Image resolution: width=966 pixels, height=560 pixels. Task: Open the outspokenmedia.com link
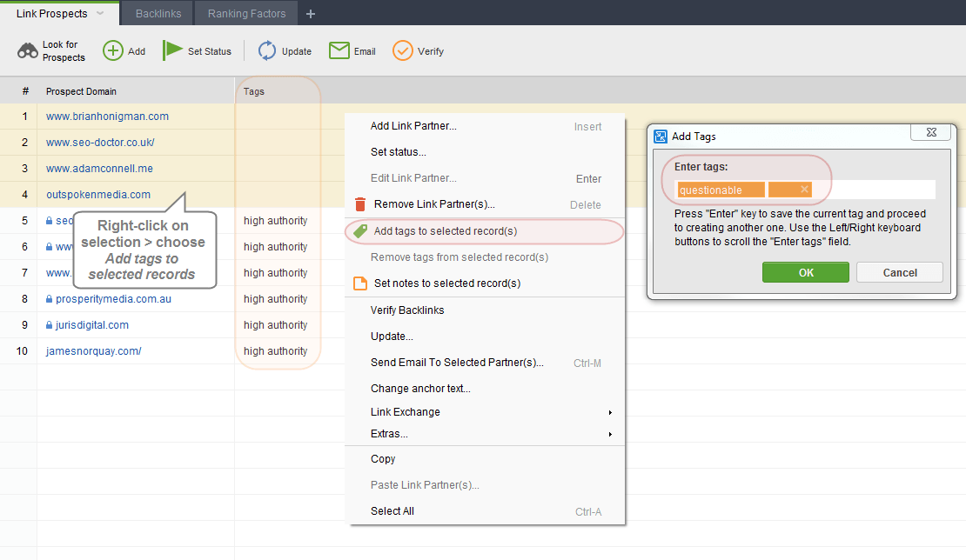(98, 195)
